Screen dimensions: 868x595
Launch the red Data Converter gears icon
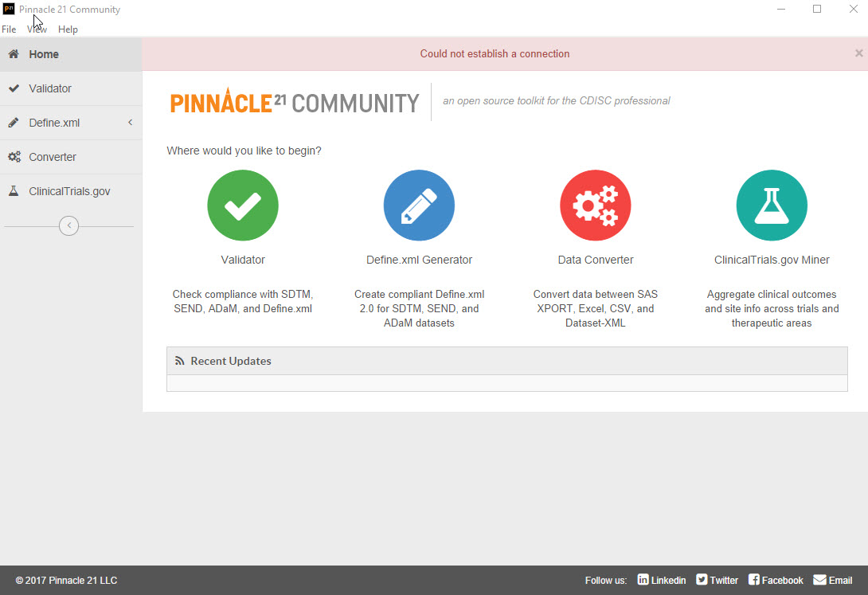tap(595, 206)
